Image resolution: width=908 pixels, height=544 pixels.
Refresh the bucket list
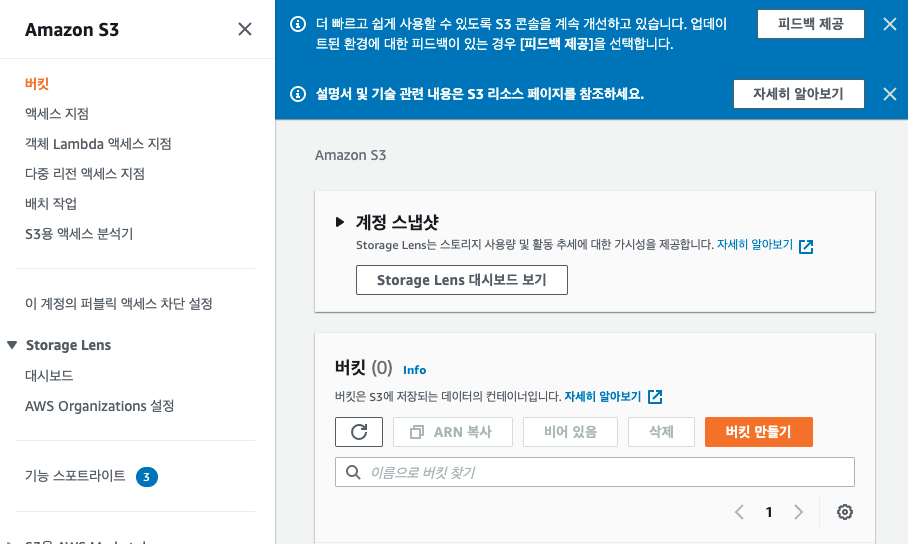coord(359,432)
